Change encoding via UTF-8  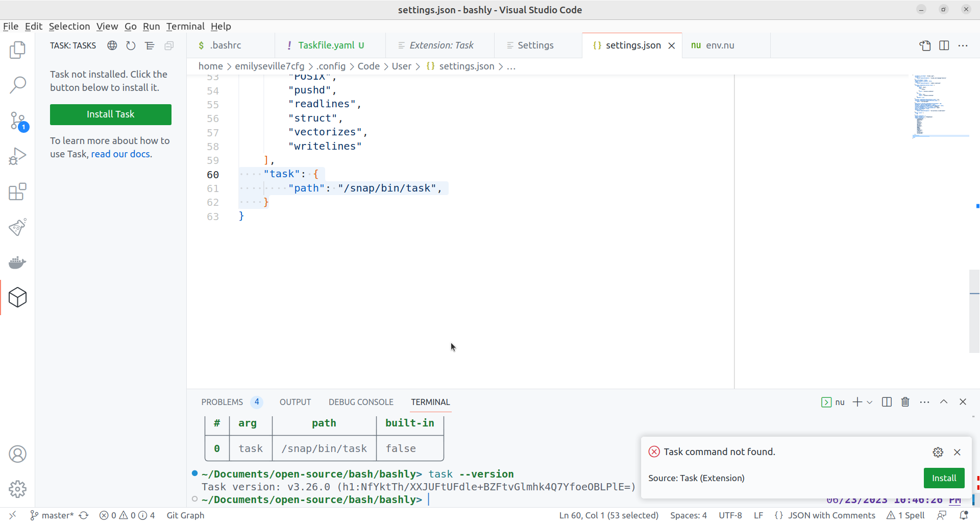point(730,515)
